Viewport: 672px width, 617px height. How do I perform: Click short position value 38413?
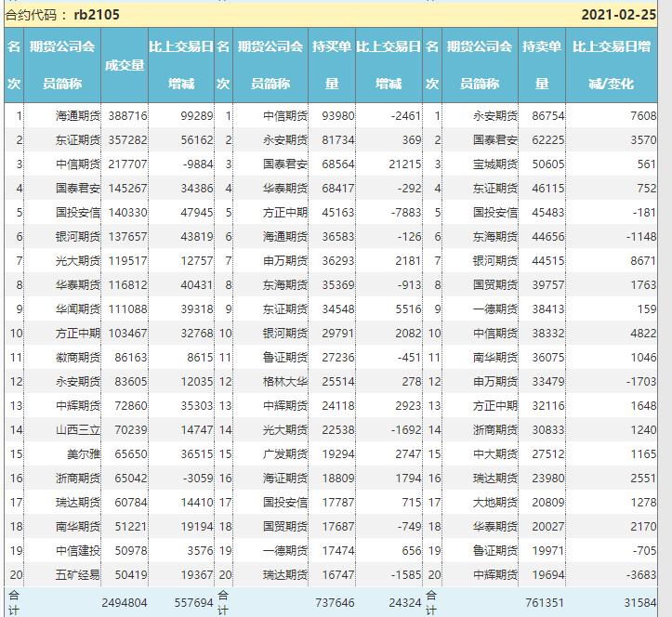(548, 308)
